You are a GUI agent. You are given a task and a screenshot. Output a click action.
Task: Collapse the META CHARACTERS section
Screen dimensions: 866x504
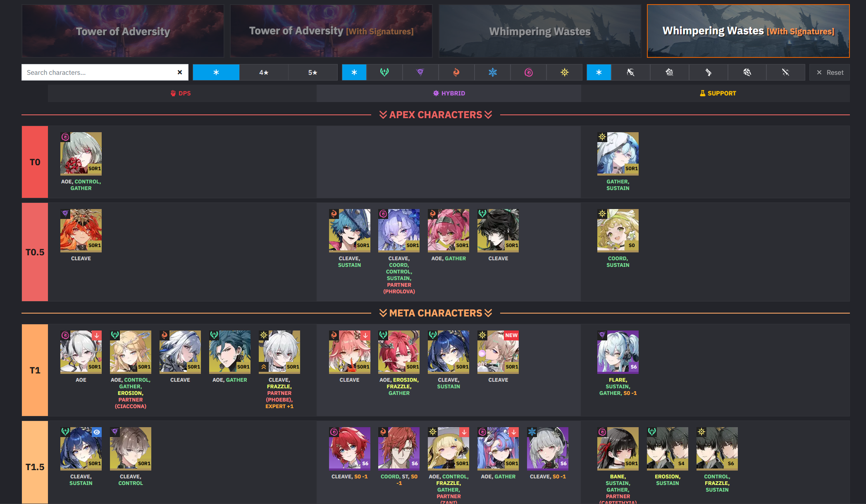(x=436, y=313)
